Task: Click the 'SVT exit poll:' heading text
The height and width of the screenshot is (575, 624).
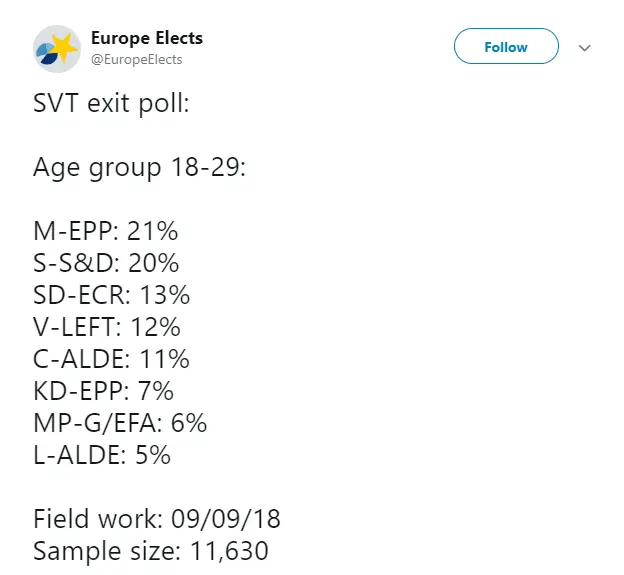Action: pyautogui.click(x=110, y=103)
